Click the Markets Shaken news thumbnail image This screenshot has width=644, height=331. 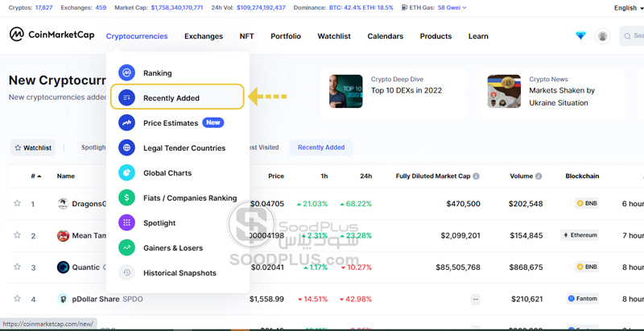[504, 92]
